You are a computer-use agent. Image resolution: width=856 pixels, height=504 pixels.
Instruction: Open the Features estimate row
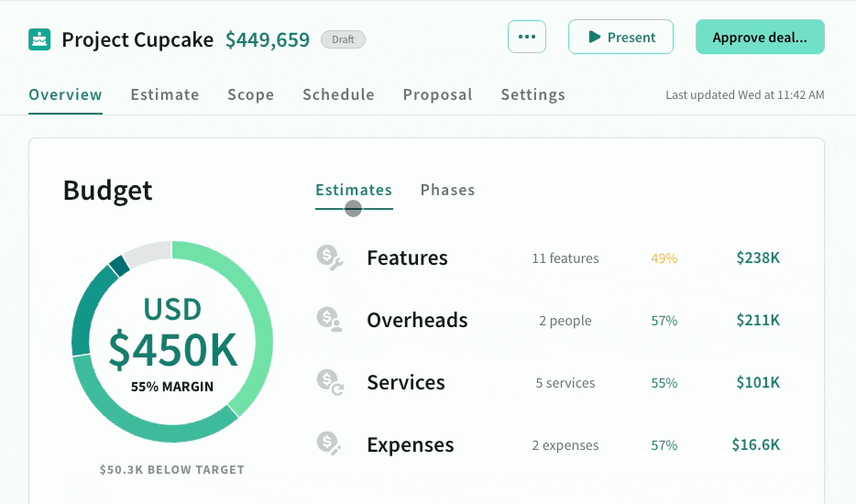click(407, 258)
